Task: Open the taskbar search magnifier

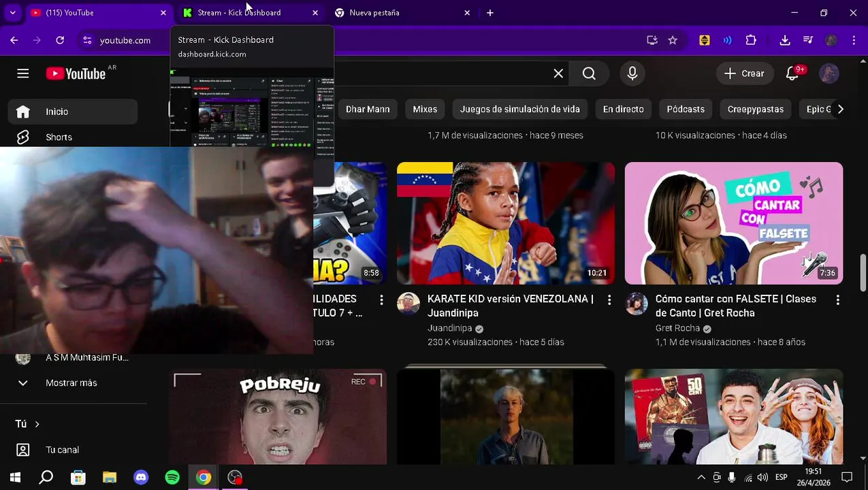Action: click(x=46, y=477)
